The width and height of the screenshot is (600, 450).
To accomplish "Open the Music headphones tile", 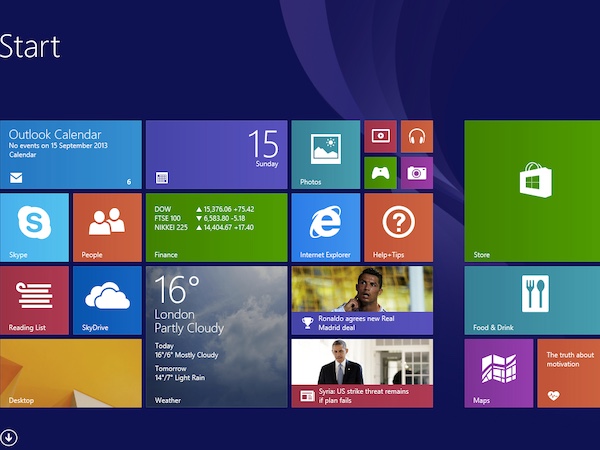I will coord(417,136).
